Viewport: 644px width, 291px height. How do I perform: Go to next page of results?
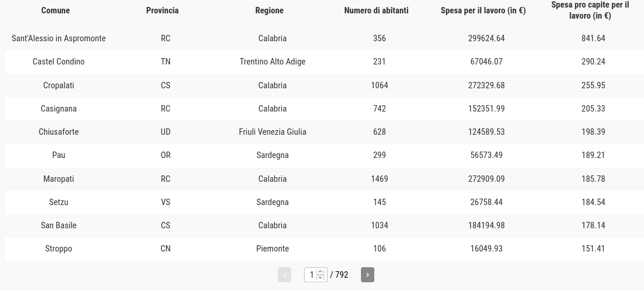[367, 275]
